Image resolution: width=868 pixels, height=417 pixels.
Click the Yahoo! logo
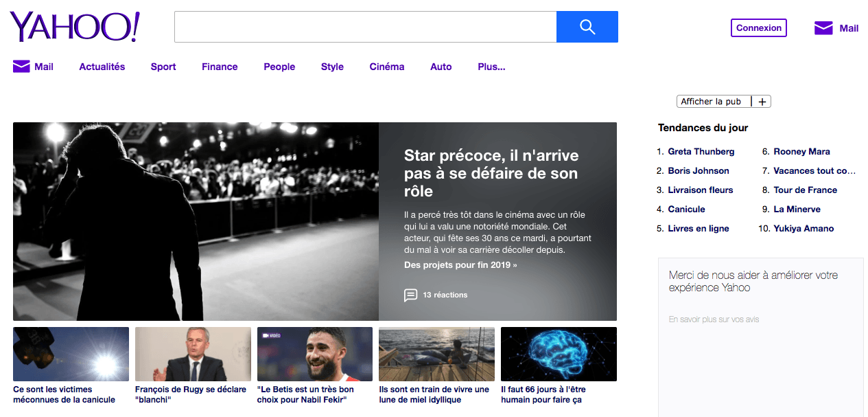(75, 27)
